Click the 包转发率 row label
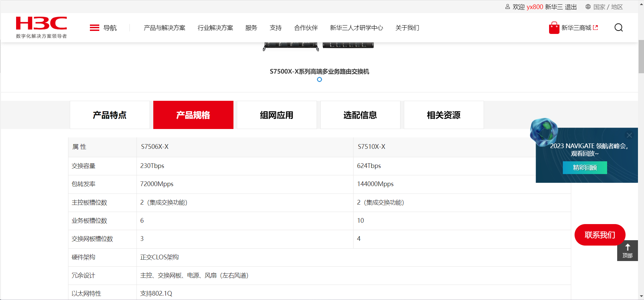Image resolution: width=644 pixels, height=300 pixels. [84, 184]
